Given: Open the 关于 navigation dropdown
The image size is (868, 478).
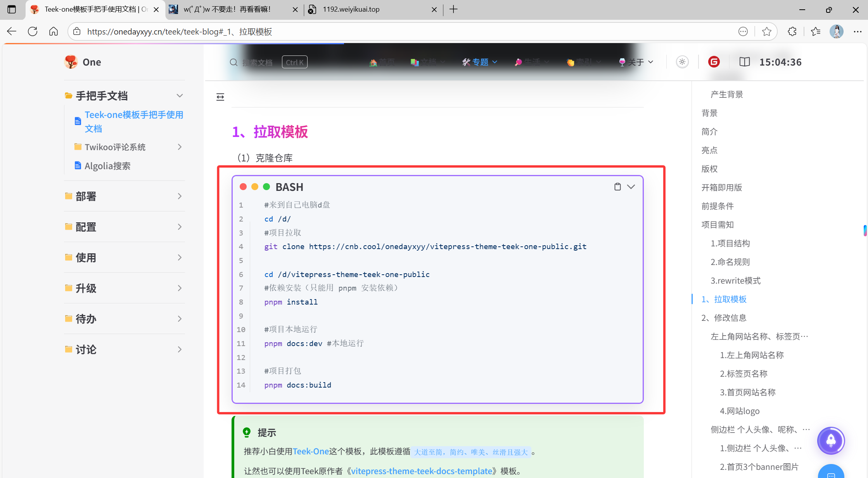Looking at the screenshot, I should pos(636,62).
